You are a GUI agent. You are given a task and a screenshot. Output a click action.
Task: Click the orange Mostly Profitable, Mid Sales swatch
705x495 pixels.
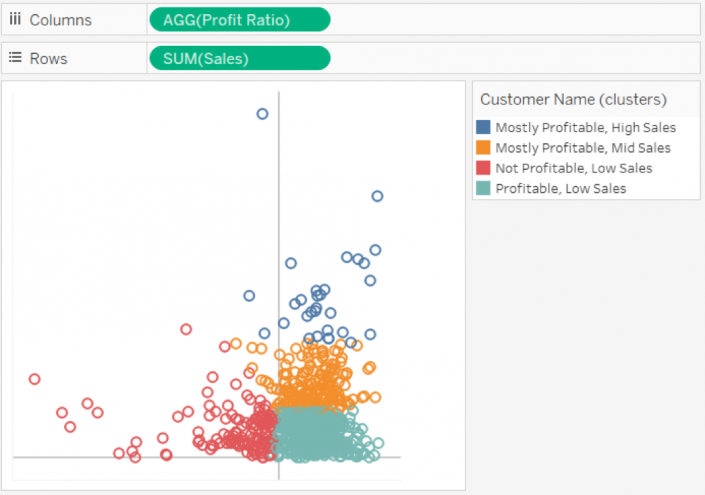[x=483, y=147]
